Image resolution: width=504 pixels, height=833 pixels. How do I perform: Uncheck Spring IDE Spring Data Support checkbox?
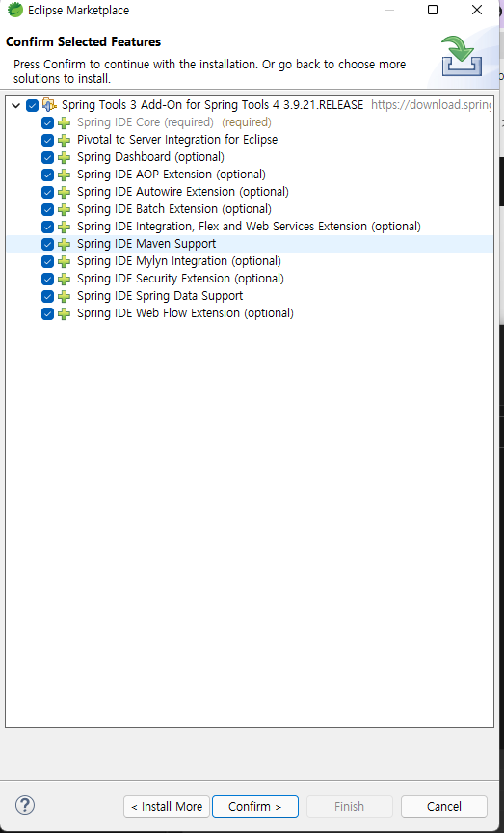[47, 296]
